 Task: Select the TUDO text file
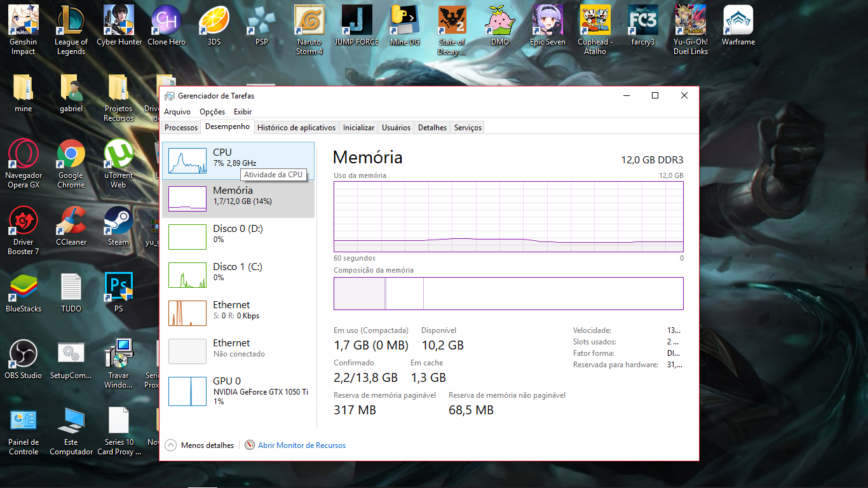(71, 292)
